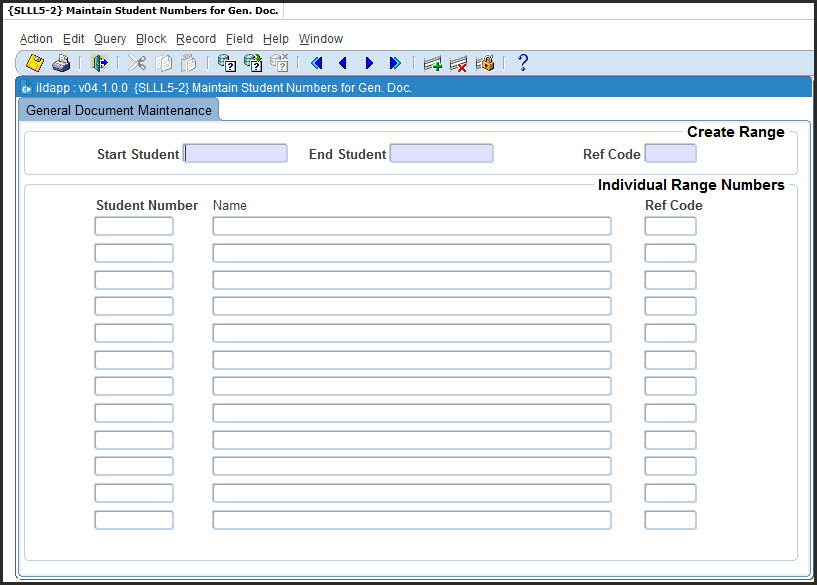817x585 pixels.
Task: Click the Enter Query icon
Action: click(227, 63)
